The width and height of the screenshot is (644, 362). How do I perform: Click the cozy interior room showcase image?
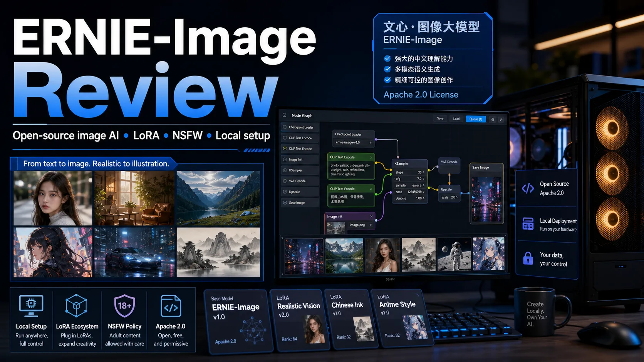(134, 198)
